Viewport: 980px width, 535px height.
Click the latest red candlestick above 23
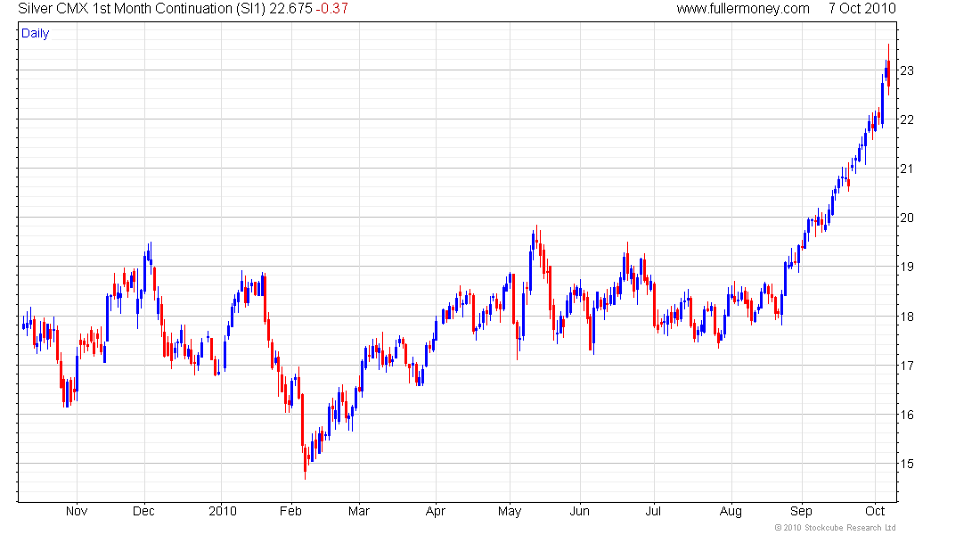click(x=889, y=70)
